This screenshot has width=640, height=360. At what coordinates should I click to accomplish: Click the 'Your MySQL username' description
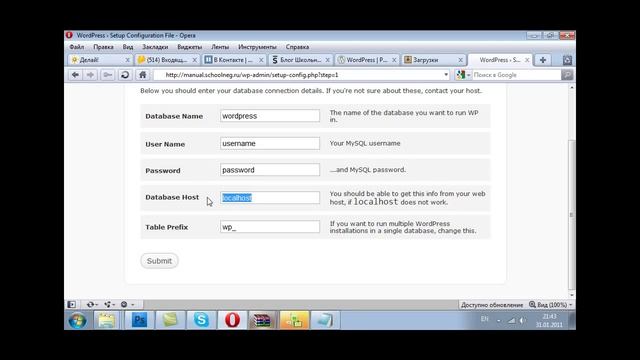[365, 143]
